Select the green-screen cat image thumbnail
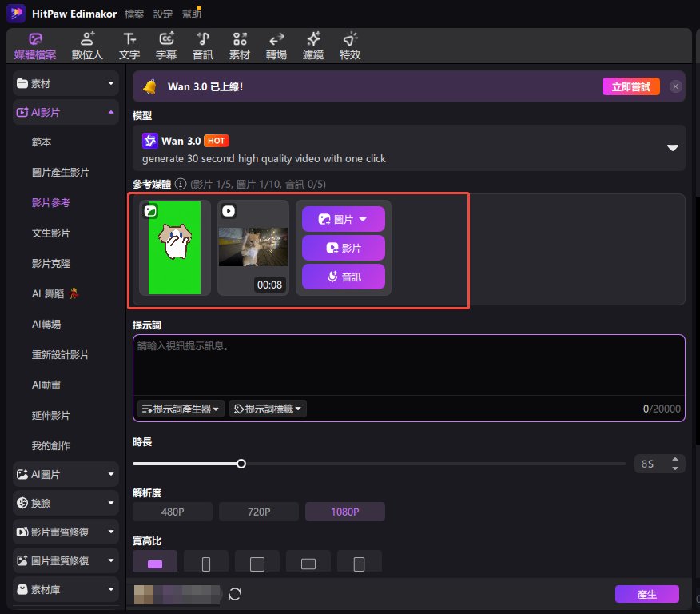 coord(174,248)
